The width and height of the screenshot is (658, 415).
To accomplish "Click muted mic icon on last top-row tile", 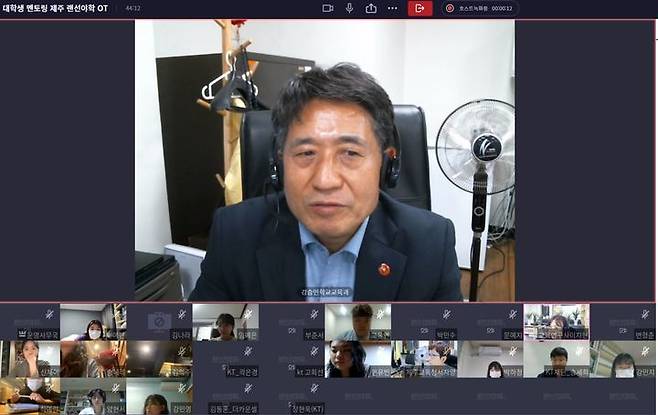I will click(645, 314).
